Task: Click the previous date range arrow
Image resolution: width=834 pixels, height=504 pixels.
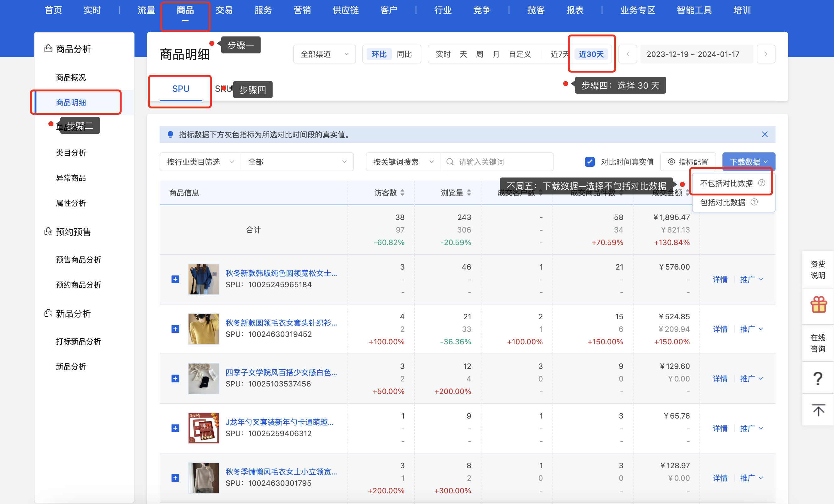Action: click(628, 54)
